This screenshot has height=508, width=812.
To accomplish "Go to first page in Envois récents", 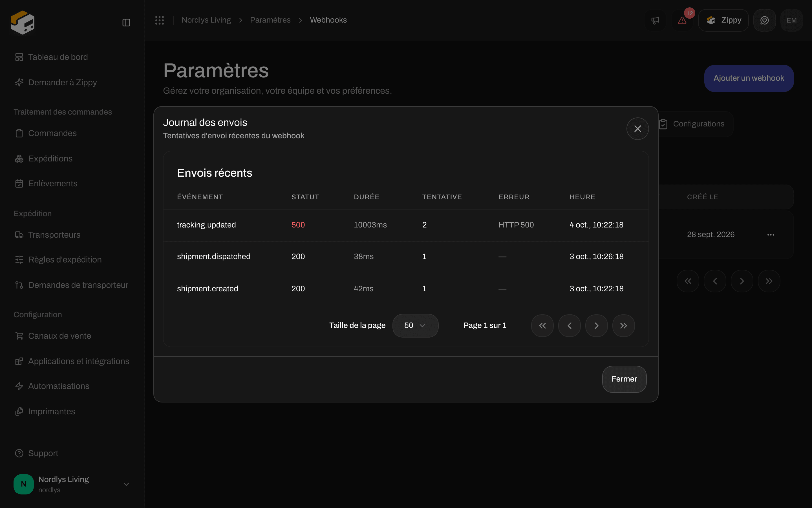I will click(542, 326).
